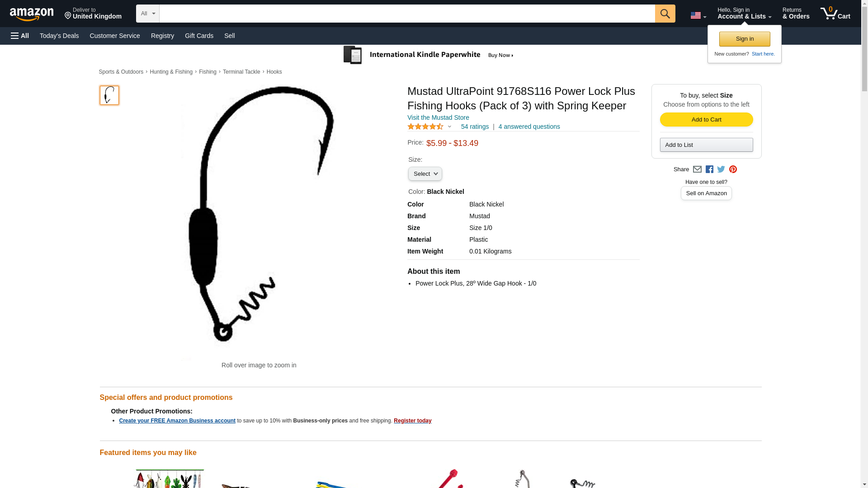Expand the star rating breakdown arrow
The image size is (868, 488).
tap(449, 127)
